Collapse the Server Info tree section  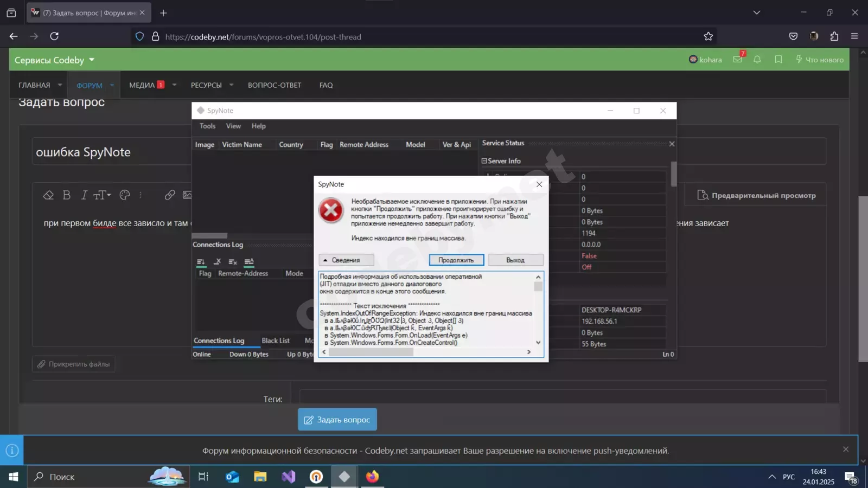click(484, 161)
